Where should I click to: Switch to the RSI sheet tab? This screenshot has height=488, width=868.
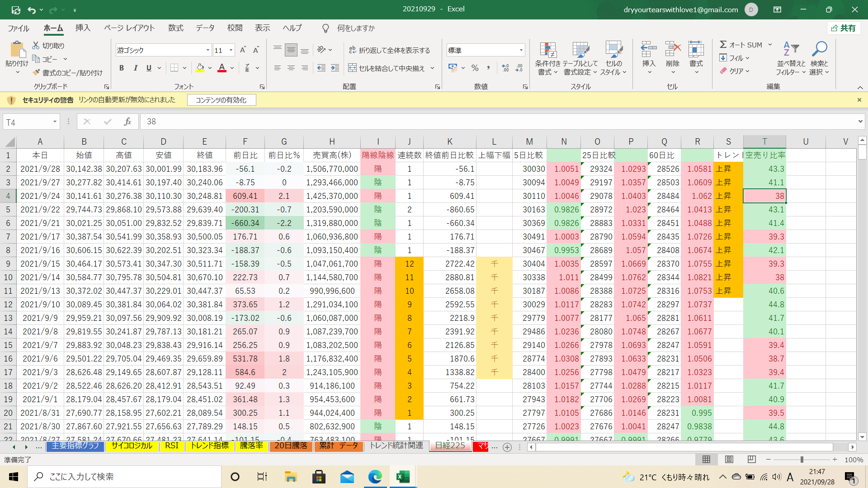pyautogui.click(x=171, y=446)
